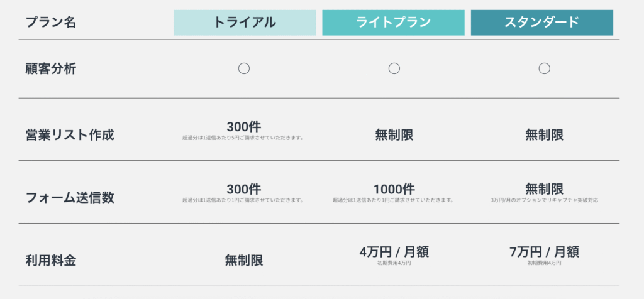Click the 顧客分析 circle under トライアル
The height and width of the screenshot is (299, 644).
tap(244, 68)
